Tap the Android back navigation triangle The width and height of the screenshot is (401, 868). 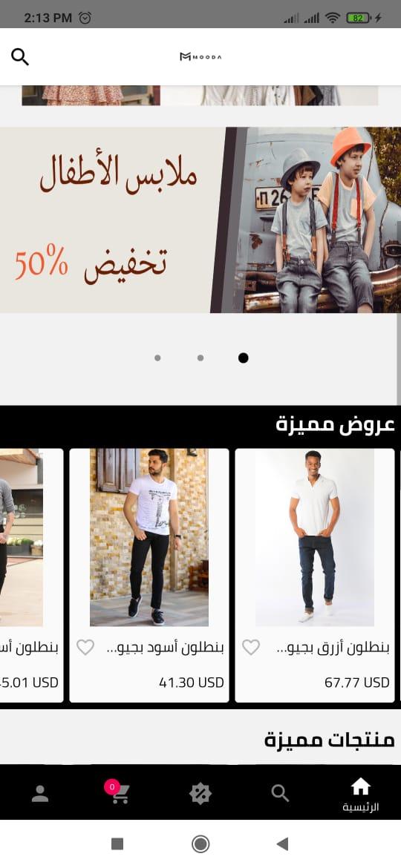tap(282, 844)
